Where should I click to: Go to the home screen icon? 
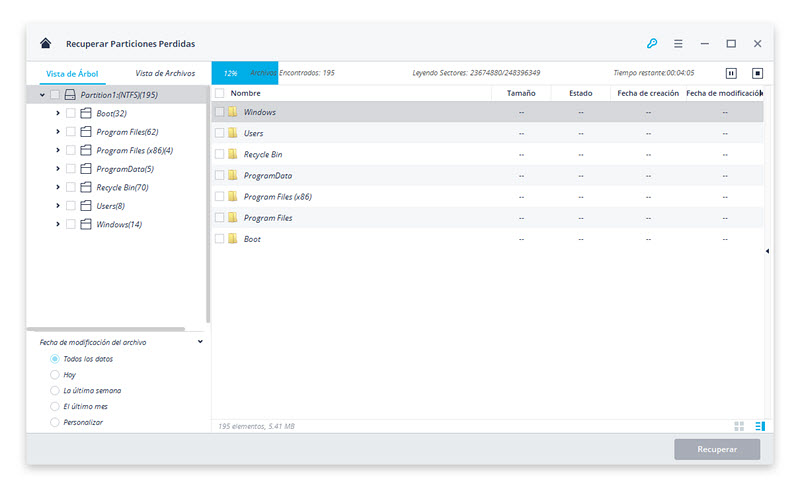point(45,43)
